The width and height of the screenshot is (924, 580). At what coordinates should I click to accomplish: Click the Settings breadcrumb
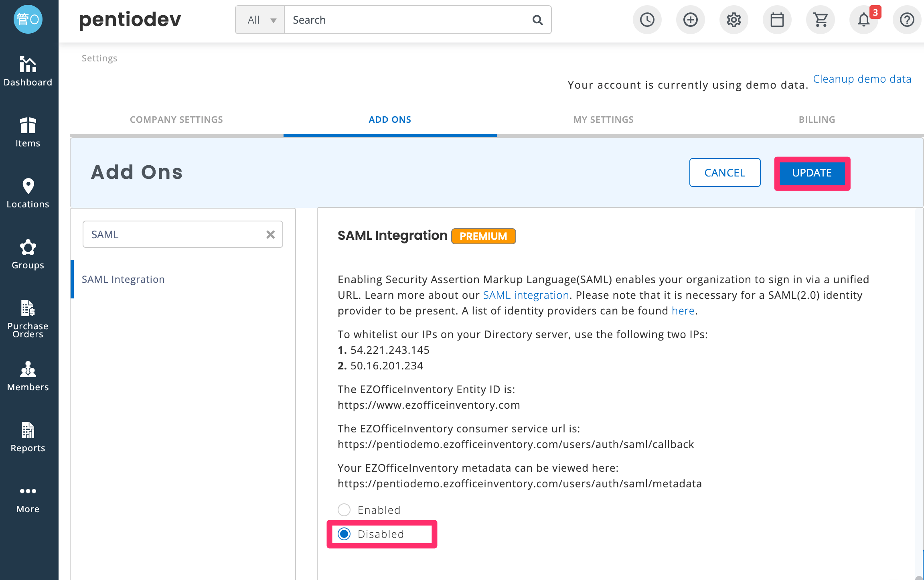99,58
